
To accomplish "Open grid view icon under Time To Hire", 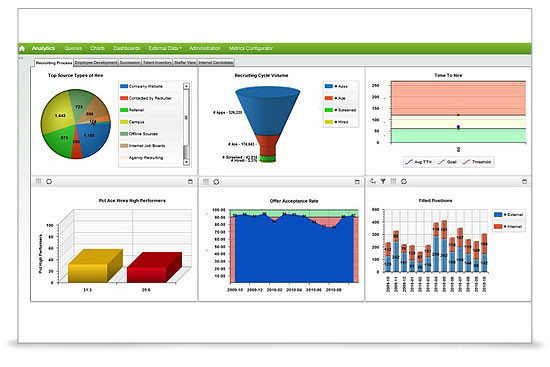I will tap(394, 181).
